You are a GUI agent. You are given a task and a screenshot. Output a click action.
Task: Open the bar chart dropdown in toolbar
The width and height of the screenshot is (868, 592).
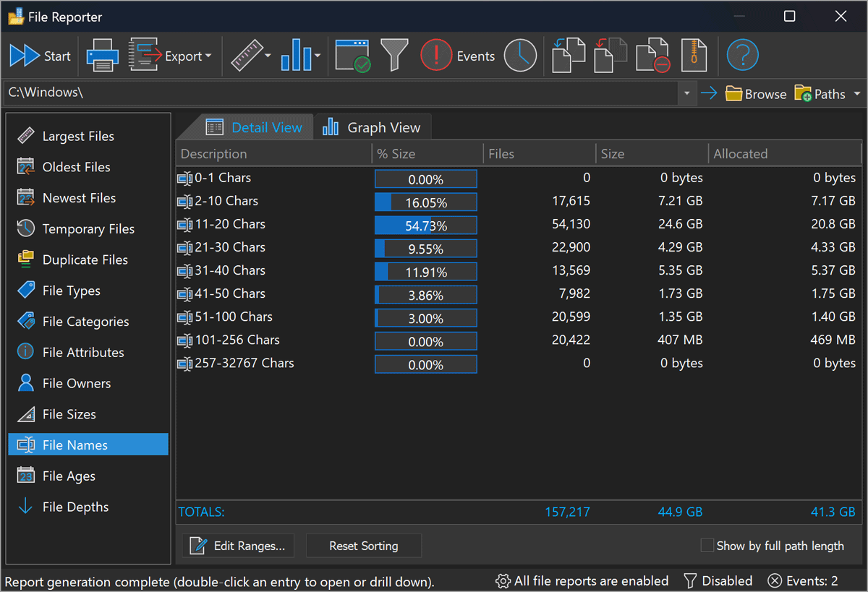click(x=318, y=56)
